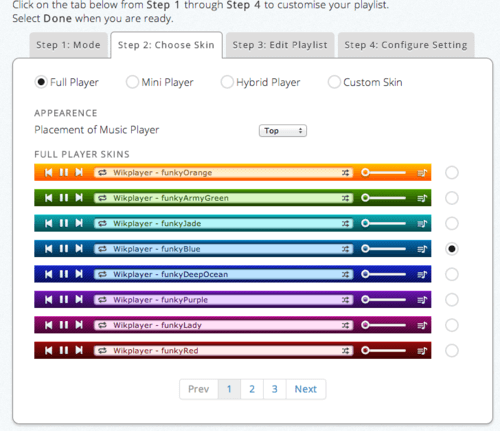Open Step 4: Configure Setting tab

406,45
